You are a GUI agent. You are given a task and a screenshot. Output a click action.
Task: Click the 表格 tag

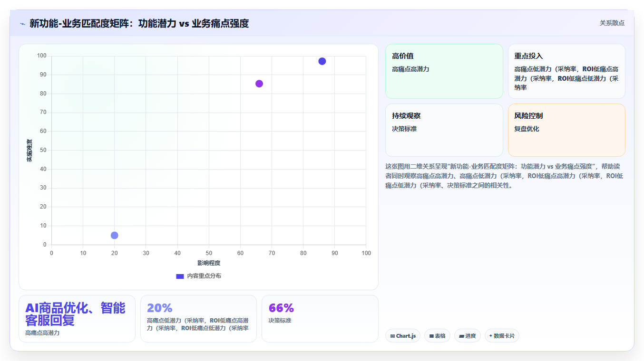point(437,336)
